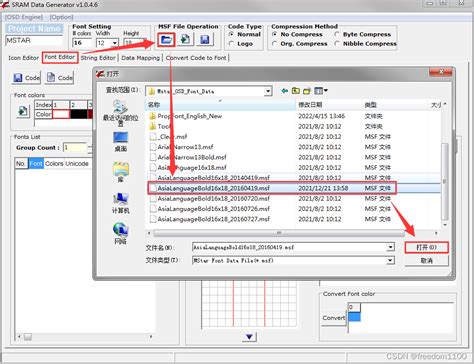Go back using the green arrow in dialog
This screenshot has width=474, height=364.
coord(284,91)
